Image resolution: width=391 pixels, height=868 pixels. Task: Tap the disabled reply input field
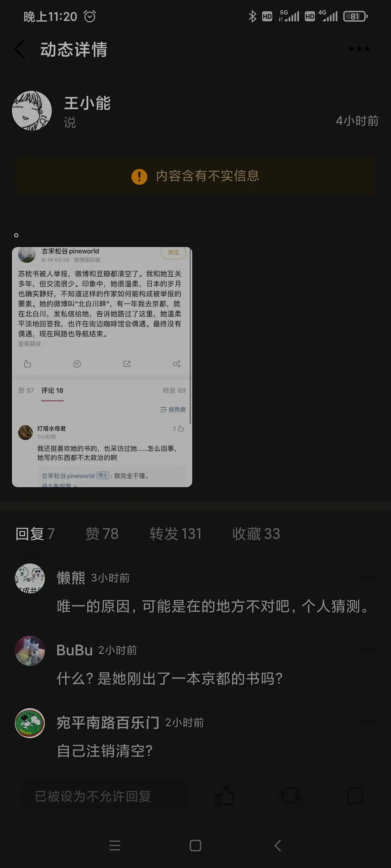105,796
